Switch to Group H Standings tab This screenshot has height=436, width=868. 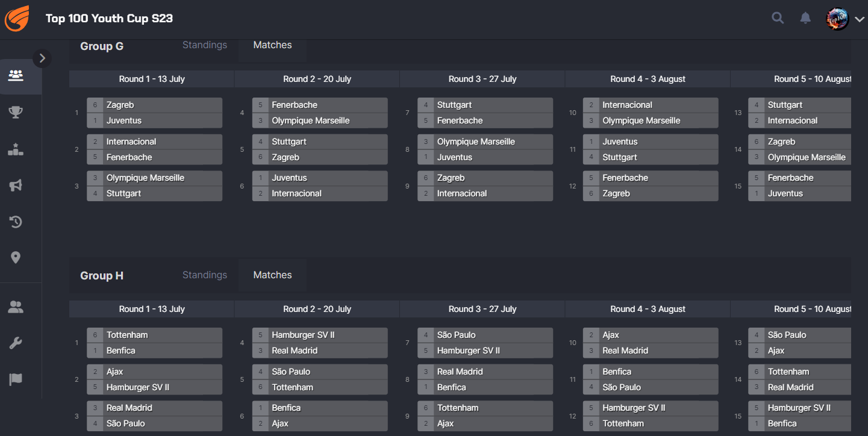click(205, 275)
